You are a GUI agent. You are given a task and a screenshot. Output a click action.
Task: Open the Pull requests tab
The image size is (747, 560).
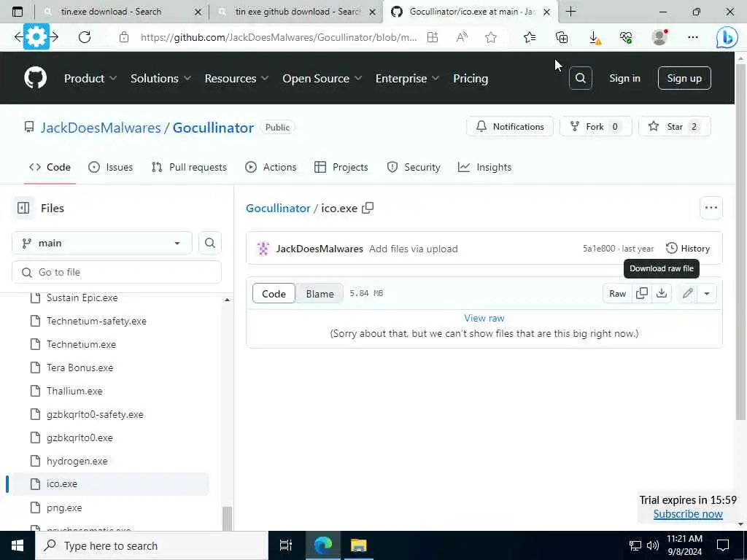click(x=189, y=167)
